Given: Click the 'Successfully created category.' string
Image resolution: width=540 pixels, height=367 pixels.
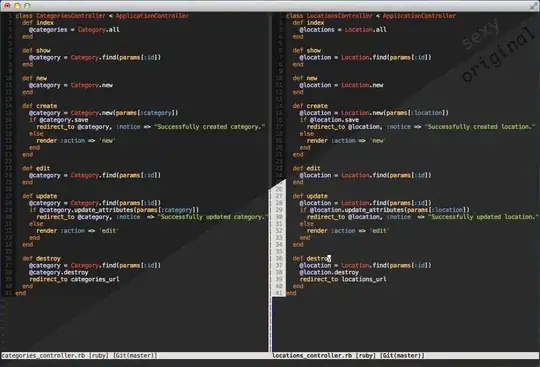Looking at the screenshot, I should click(210, 127).
